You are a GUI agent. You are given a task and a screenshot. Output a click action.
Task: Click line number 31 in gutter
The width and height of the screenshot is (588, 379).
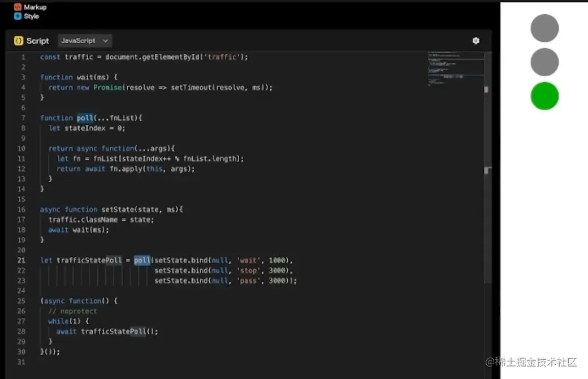[x=21, y=361]
